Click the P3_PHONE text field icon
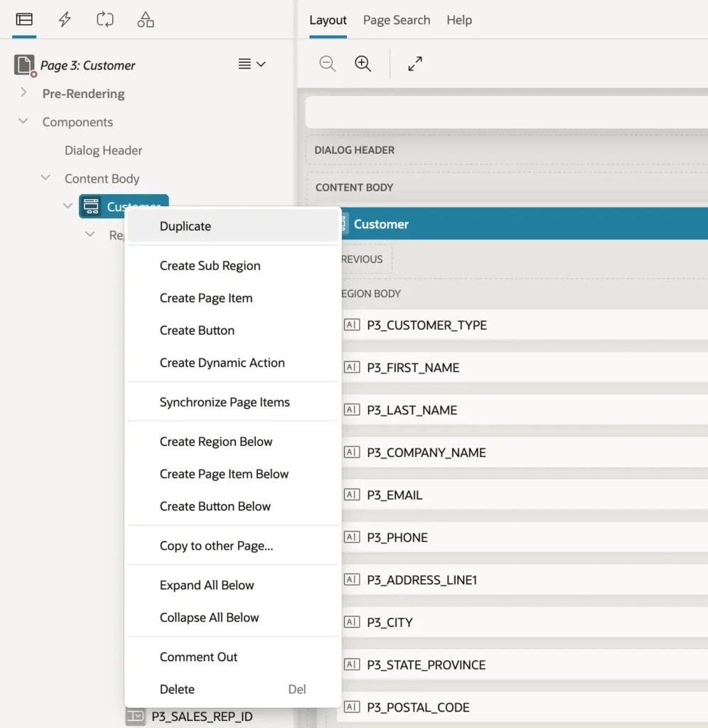This screenshot has height=728, width=708. 351,537
